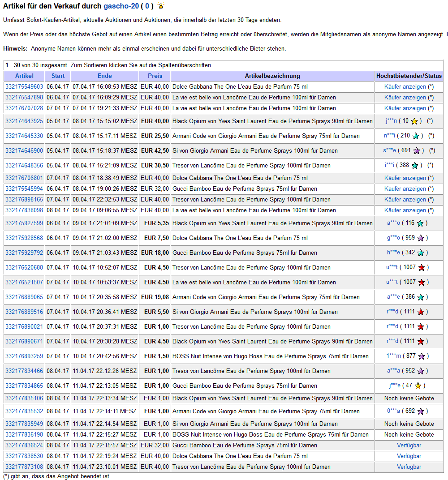Click the yellow star next to j***e (47)
This screenshot has height=480, width=448.
pos(418,386)
